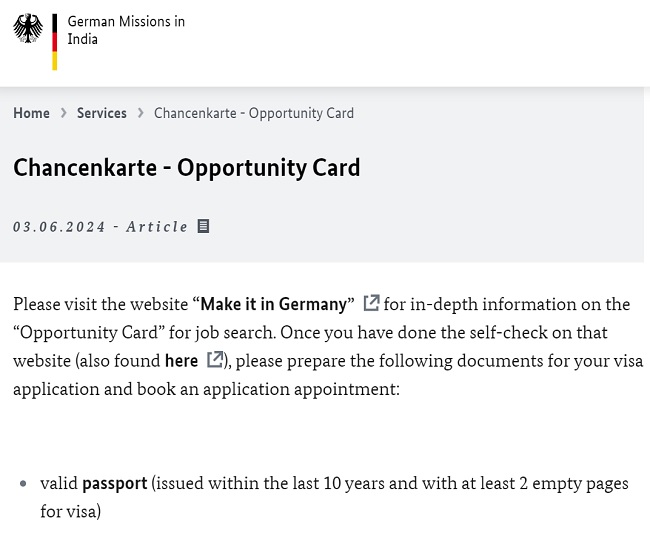The height and width of the screenshot is (540, 650).
Task: Click external-link icon next to "here"
Action: [x=214, y=359]
